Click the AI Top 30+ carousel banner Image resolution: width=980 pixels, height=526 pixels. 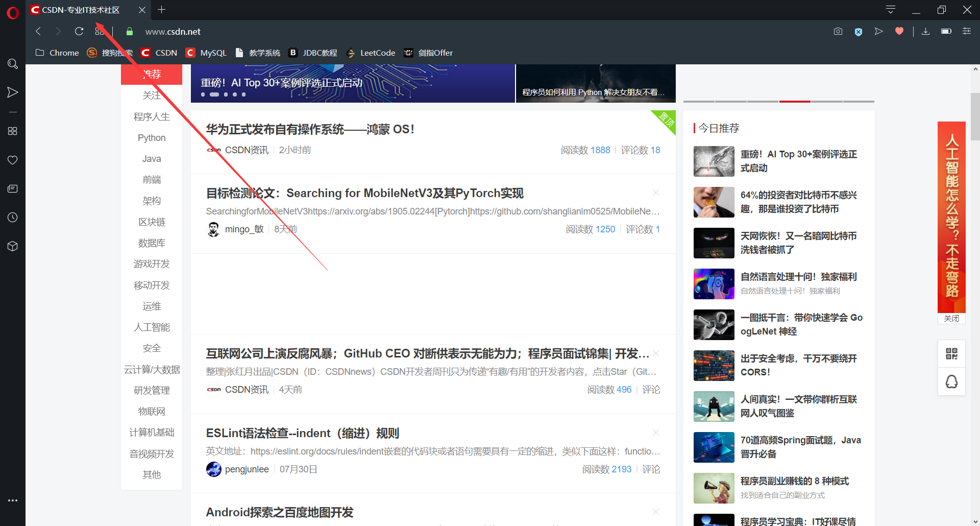[x=353, y=83]
